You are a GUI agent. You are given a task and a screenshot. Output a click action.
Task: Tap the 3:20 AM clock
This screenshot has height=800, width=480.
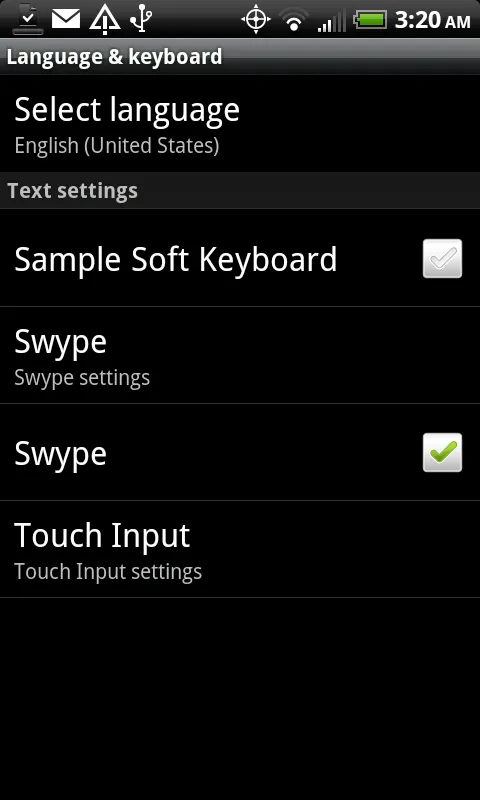tap(433, 20)
